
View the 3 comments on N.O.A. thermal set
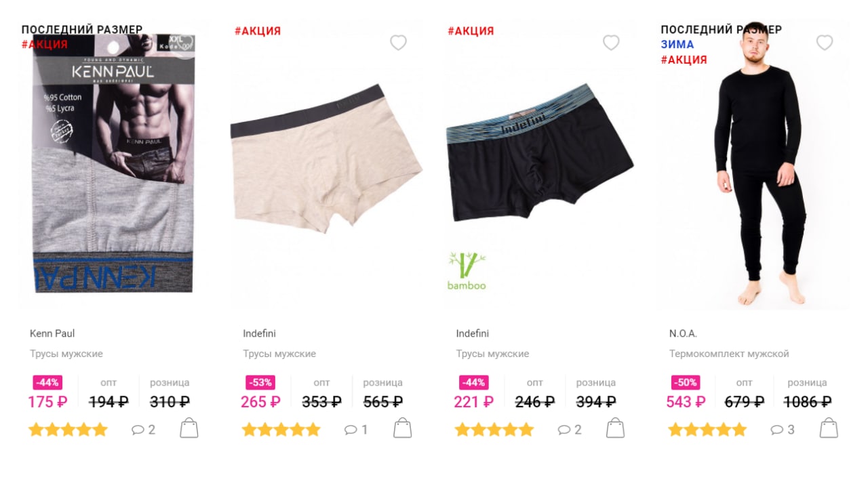click(x=783, y=430)
